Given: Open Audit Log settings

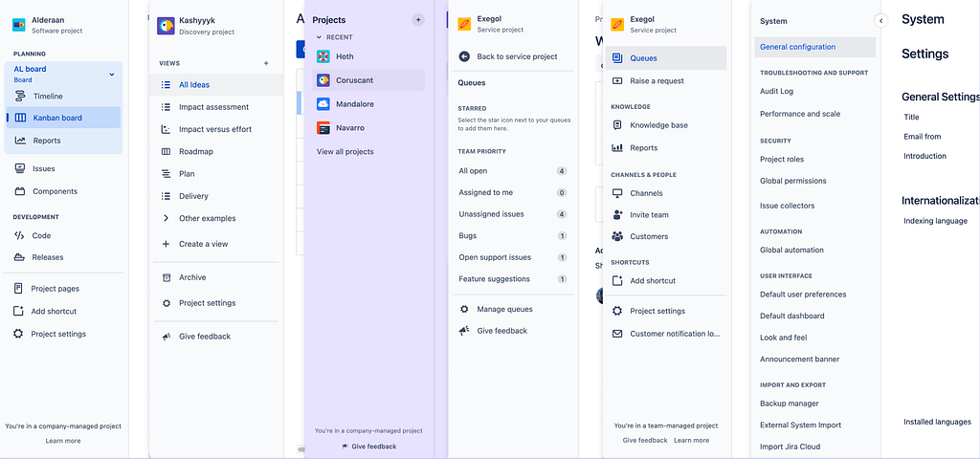Looking at the screenshot, I should tap(776, 91).
